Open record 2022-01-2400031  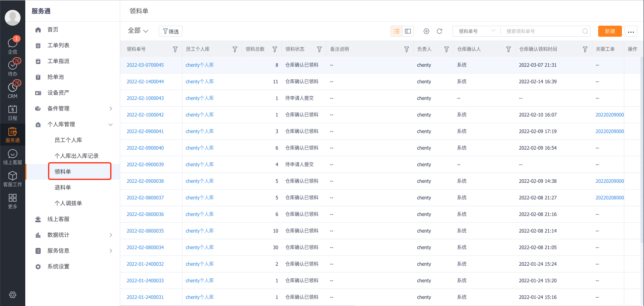click(x=145, y=297)
